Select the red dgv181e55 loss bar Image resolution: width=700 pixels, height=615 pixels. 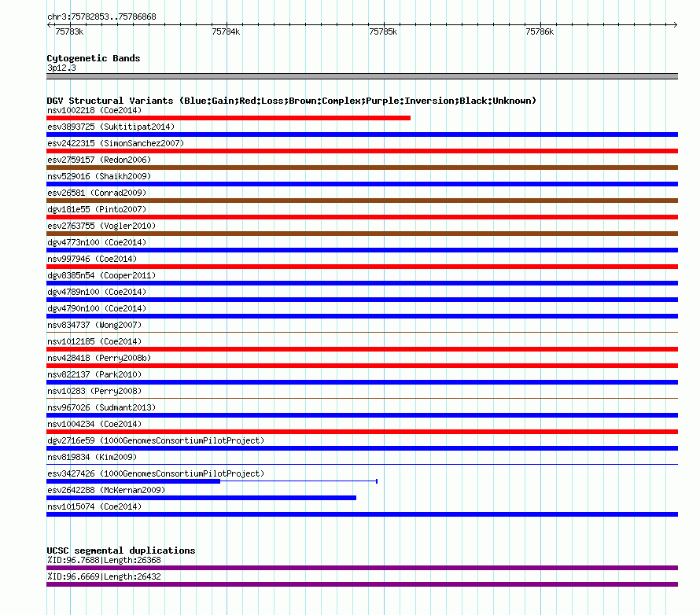362,217
